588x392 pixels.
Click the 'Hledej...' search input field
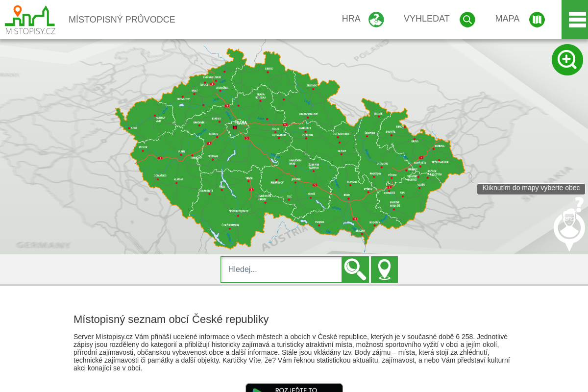[281, 269]
